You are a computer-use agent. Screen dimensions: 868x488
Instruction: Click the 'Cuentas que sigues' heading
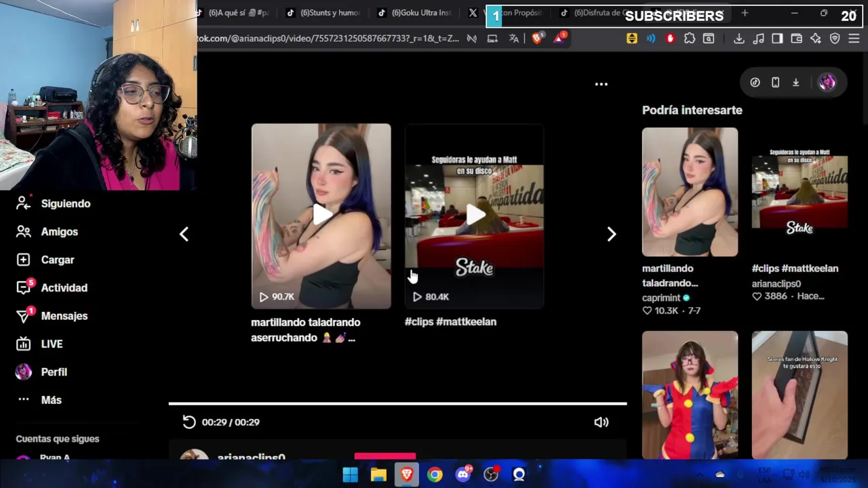click(x=58, y=439)
